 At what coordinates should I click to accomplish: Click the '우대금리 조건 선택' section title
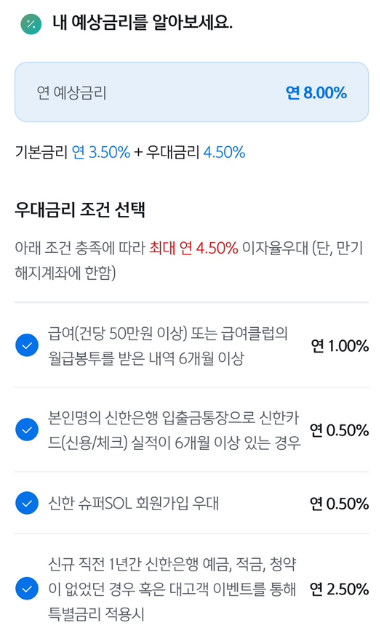80,210
